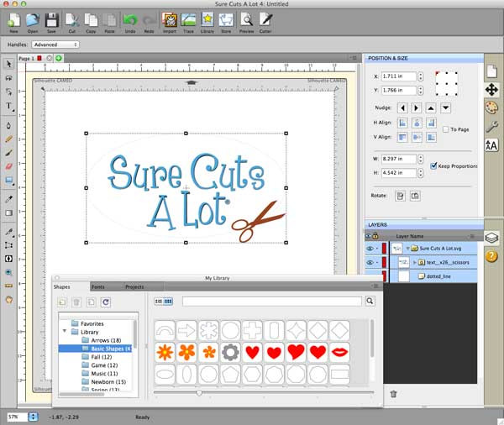Select the Type (T) tool
This screenshot has height=425, width=504.
(x=9, y=107)
